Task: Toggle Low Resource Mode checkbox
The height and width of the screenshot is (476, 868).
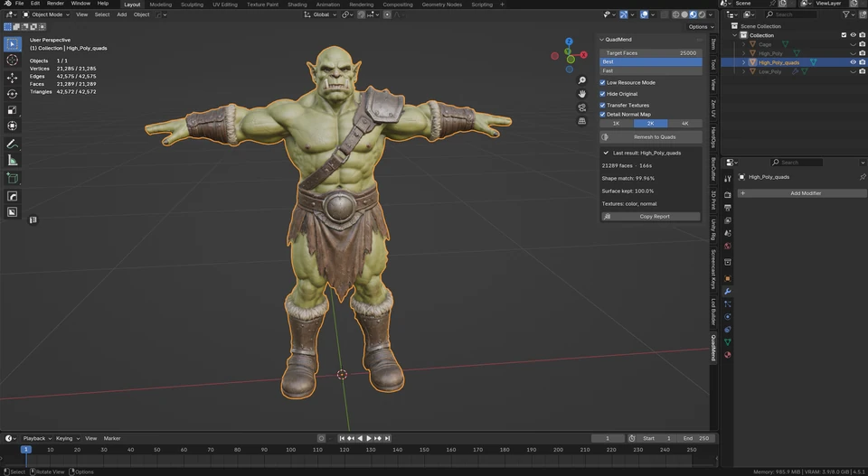Action: [x=603, y=82]
